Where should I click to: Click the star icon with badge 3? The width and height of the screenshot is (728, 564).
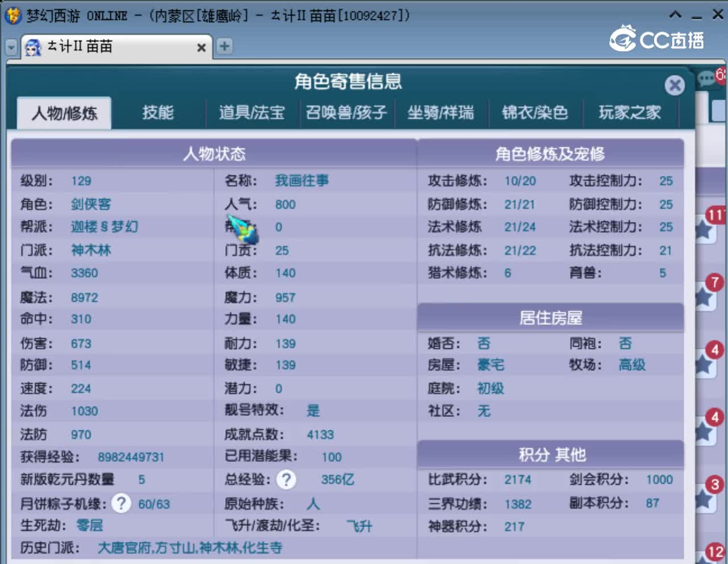point(703,500)
